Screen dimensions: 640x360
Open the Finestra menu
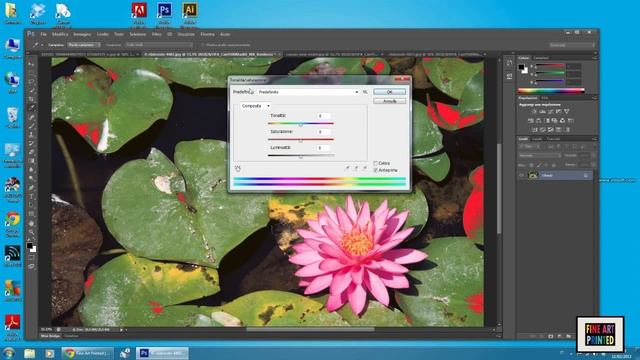[207, 34]
